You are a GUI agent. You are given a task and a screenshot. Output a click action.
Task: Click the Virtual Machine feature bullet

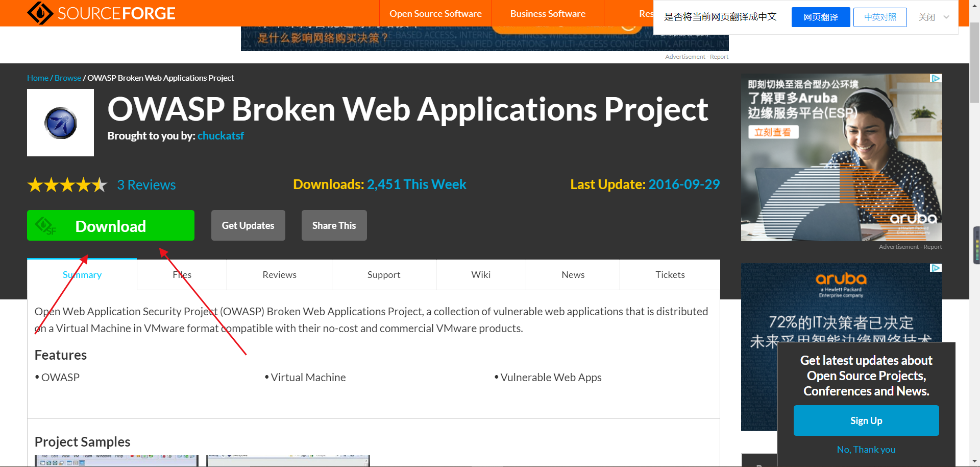point(308,377)
